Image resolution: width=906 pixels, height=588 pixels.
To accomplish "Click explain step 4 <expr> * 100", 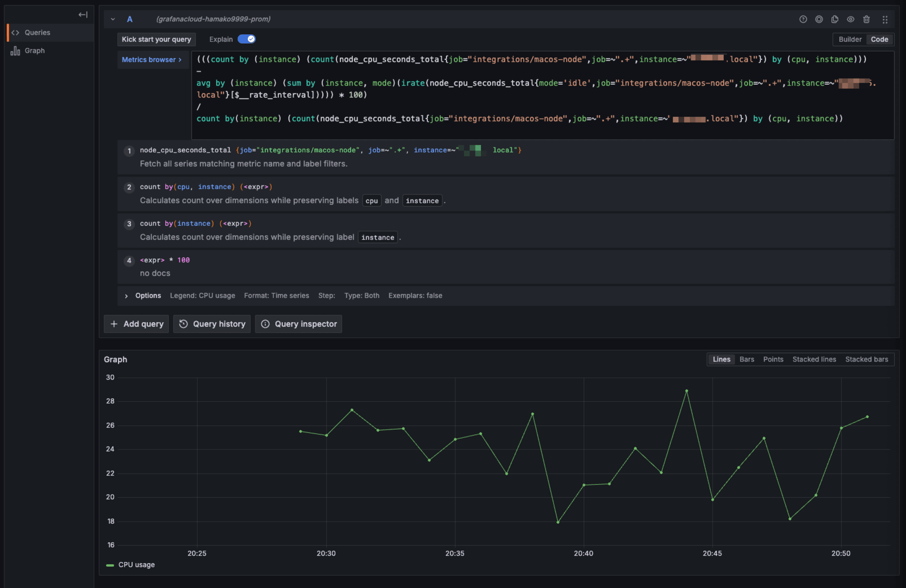I will [506, 266].
